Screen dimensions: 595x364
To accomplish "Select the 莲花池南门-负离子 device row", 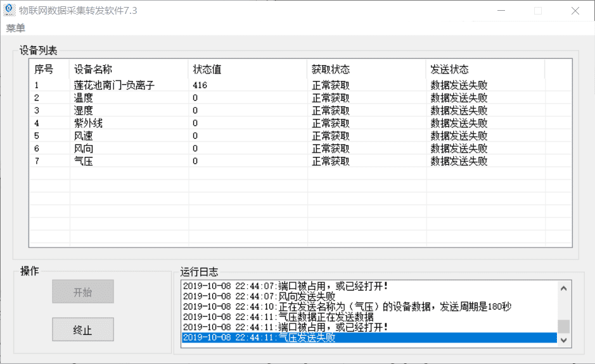I will pos(115,85).
